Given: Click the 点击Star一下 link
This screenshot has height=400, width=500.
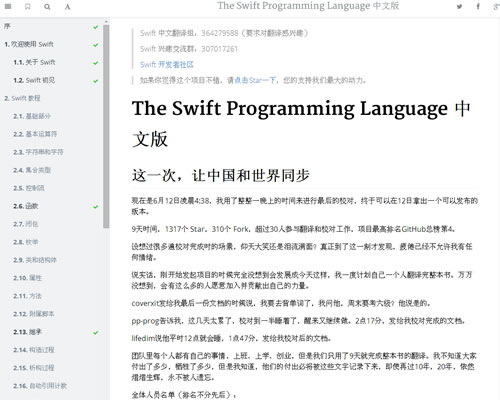Looking at the screenshot, I should click(255, 80).
